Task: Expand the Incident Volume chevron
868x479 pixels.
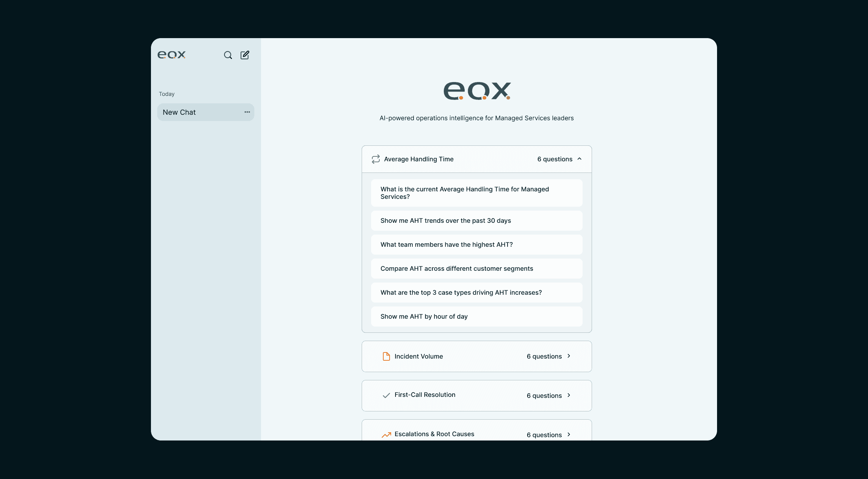Action: coord(569,356)
